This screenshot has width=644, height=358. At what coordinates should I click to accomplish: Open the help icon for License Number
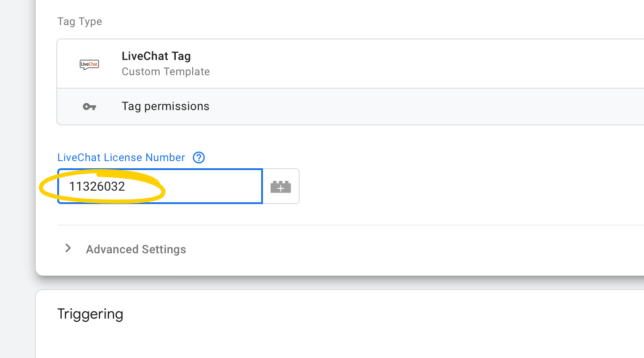coord(199,158)
